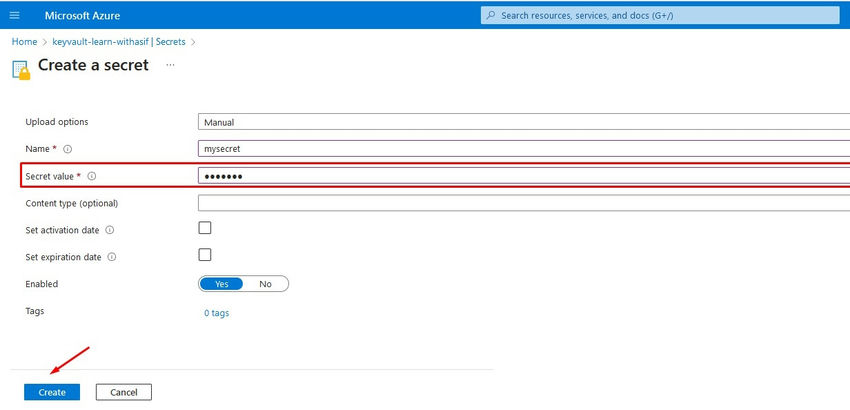850x410 pixels.
Task: Click the Cancel button
Action: click(x=124, y=392)
